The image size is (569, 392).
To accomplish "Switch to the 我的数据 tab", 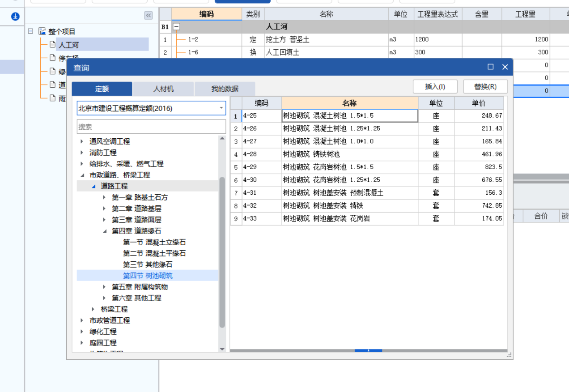I will (x=225, y=89).
